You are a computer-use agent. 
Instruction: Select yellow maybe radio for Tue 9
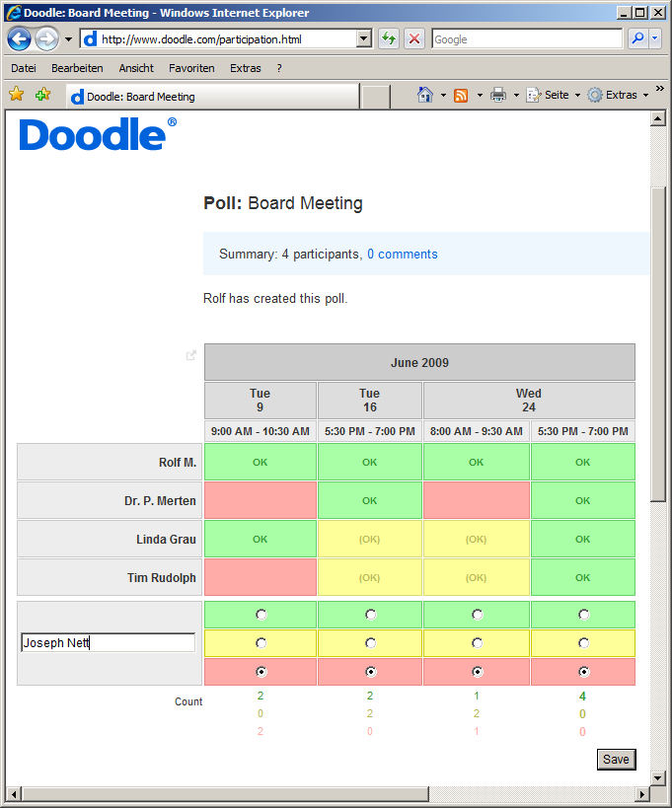pos(261,642)
